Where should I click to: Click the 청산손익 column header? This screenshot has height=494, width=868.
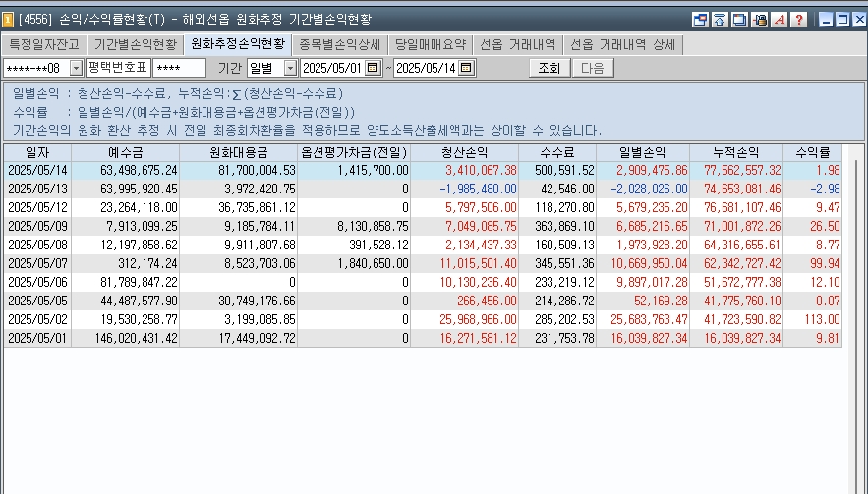coord(464,152)
